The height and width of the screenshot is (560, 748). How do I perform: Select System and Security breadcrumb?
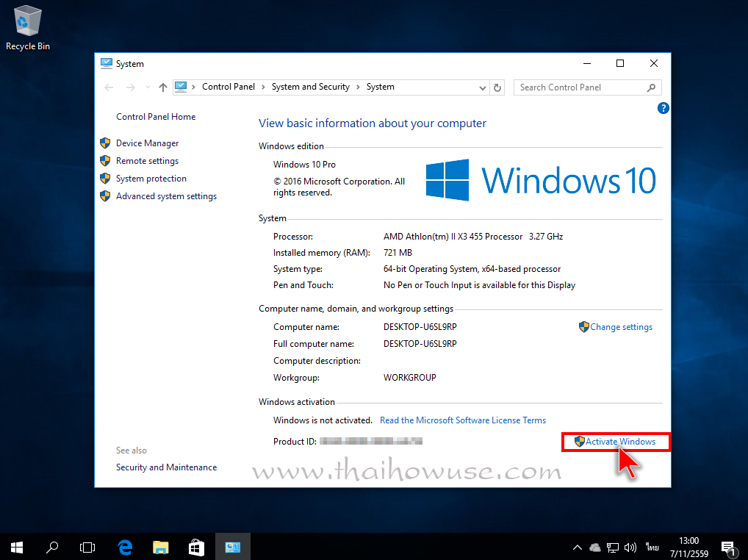311,87
